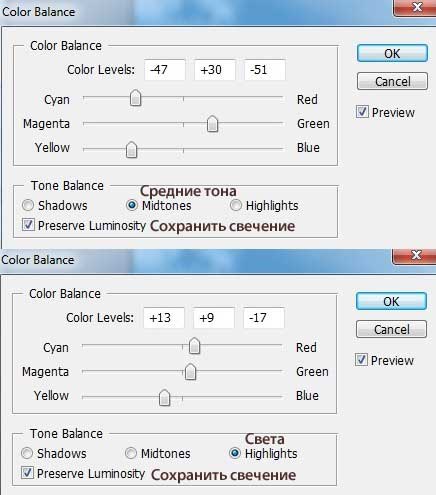Image resolution: width=436 pixels, height=495 pixels.
Task: Click the color level field showing -47
Action: pyautogui.click(x=165, y=70)
